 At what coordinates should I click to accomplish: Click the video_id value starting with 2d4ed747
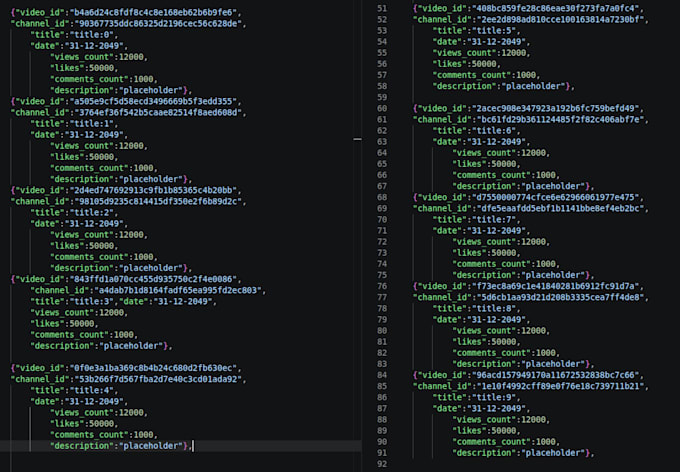(x=153, y=190)
